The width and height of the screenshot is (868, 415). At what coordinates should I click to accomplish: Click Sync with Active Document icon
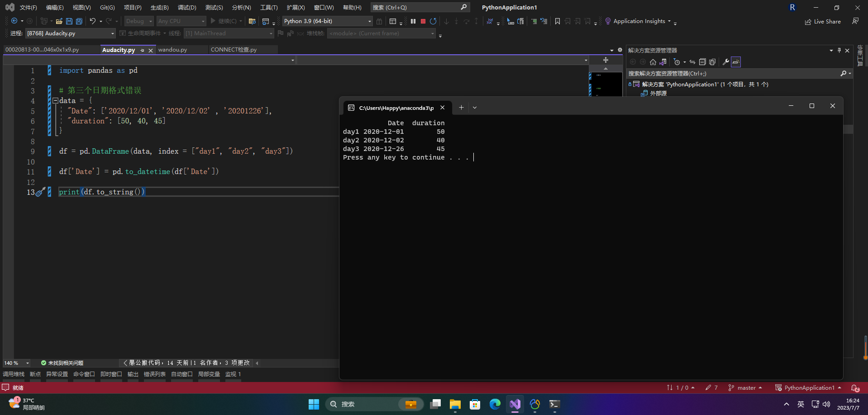692,62
